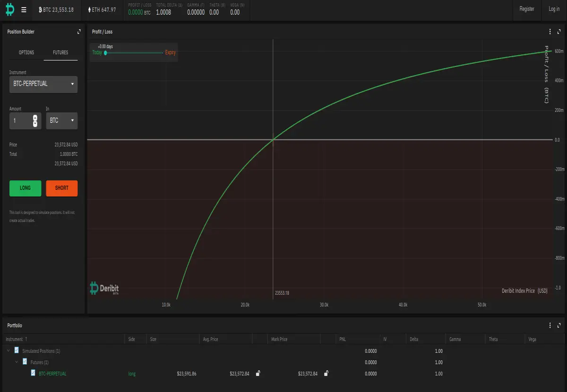The height and width of the screenshot is (392, 567).
Task: Open the Instrument BTC-PERPETUAL dropdown
Action: point(43,84)
